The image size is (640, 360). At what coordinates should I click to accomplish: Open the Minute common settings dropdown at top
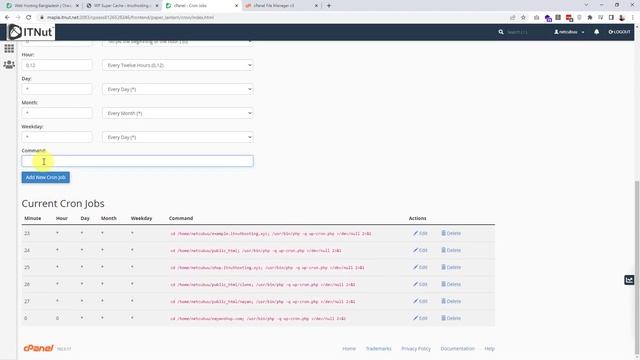coord(178,42)
